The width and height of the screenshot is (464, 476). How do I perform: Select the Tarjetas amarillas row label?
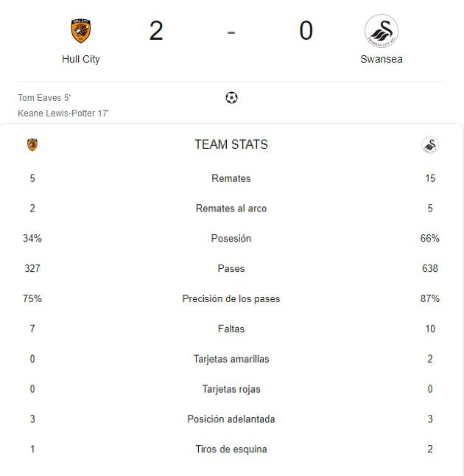coord(231,359)
